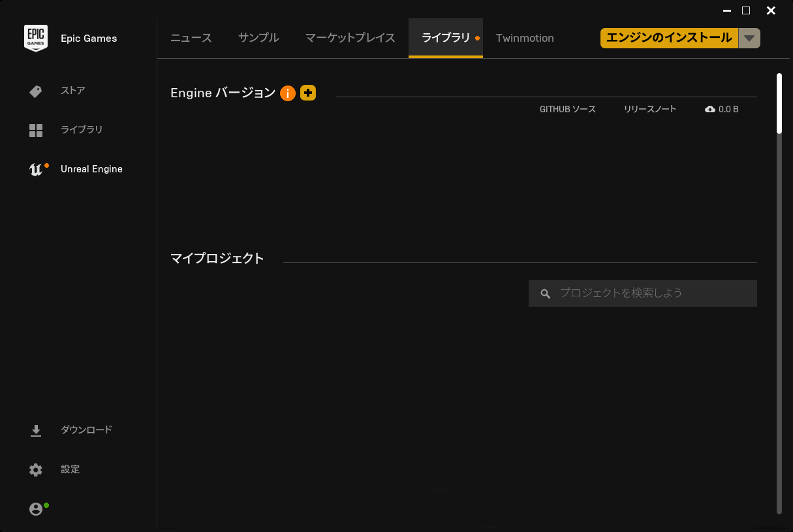The height and width of the screenshot is (532, 793).
Task: Click the Epic Games logo
Action: point(36,38)
